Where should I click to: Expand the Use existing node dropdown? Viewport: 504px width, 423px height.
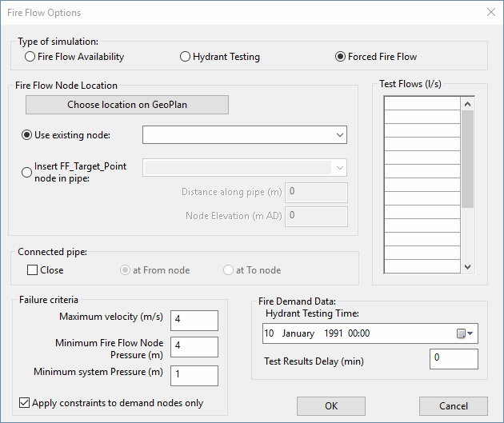pos(340,134)
